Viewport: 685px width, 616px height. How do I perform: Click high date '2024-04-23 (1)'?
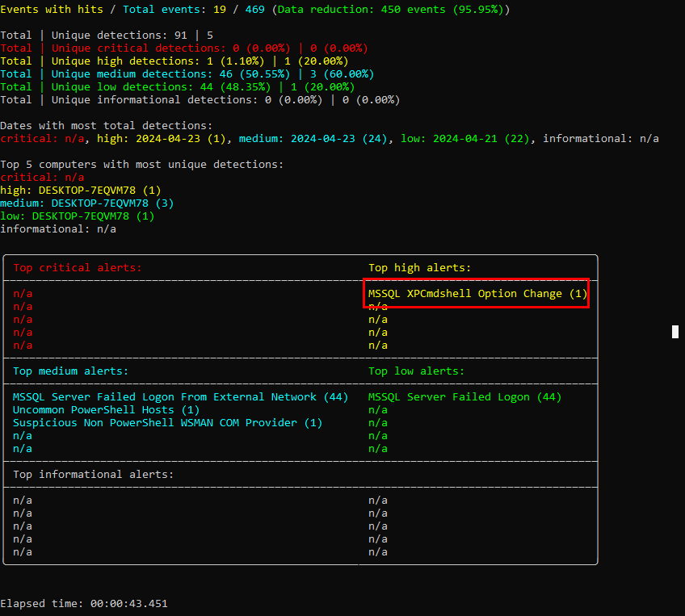tap(180, 138)
